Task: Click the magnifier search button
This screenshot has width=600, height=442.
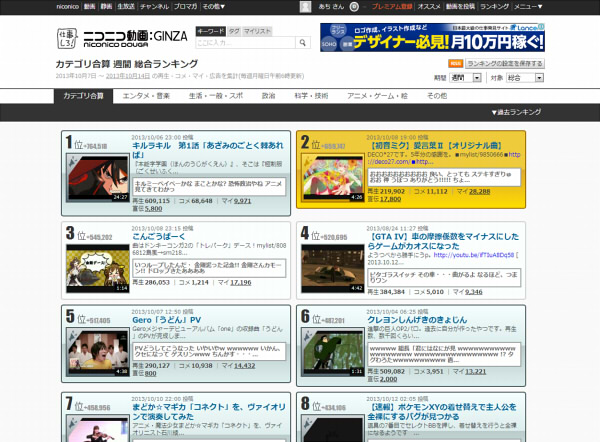Action: [x=302, y=42]
